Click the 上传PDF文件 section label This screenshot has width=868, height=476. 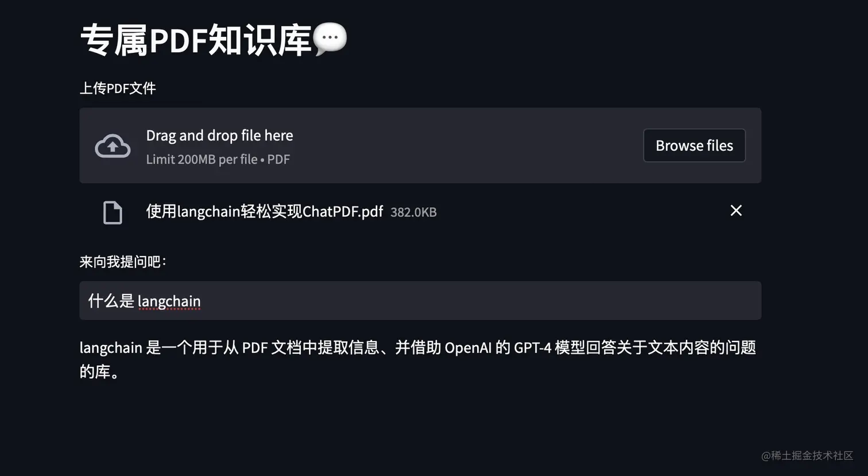point(118,88)
